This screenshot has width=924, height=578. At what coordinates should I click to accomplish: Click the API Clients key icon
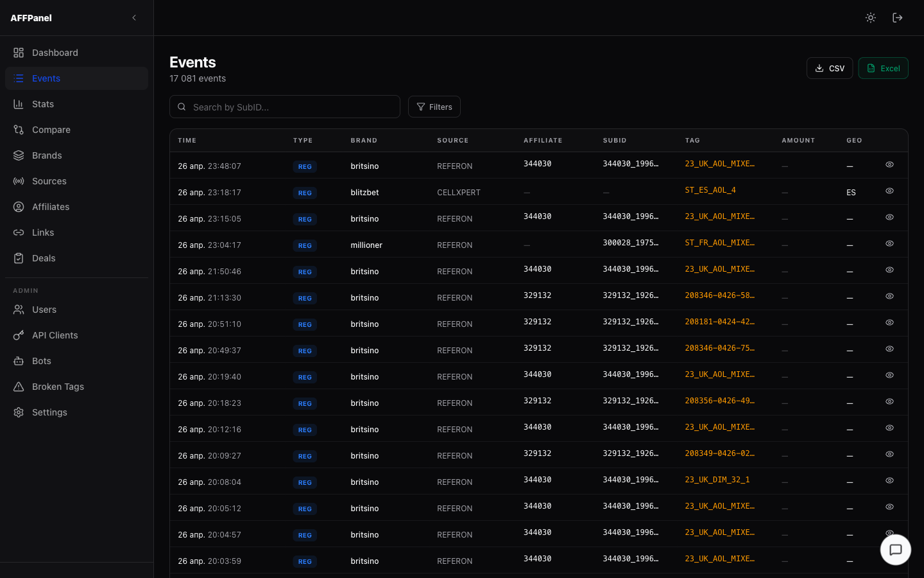point(19,335)
